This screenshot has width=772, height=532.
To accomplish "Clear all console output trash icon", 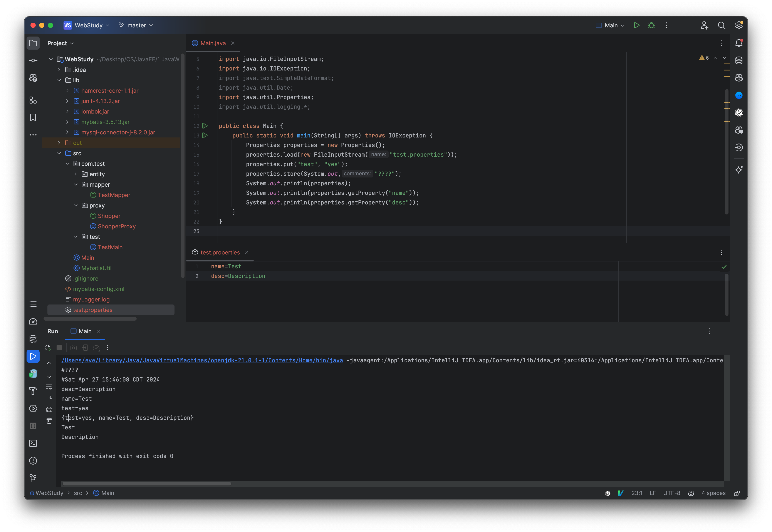I will (49, 421).
